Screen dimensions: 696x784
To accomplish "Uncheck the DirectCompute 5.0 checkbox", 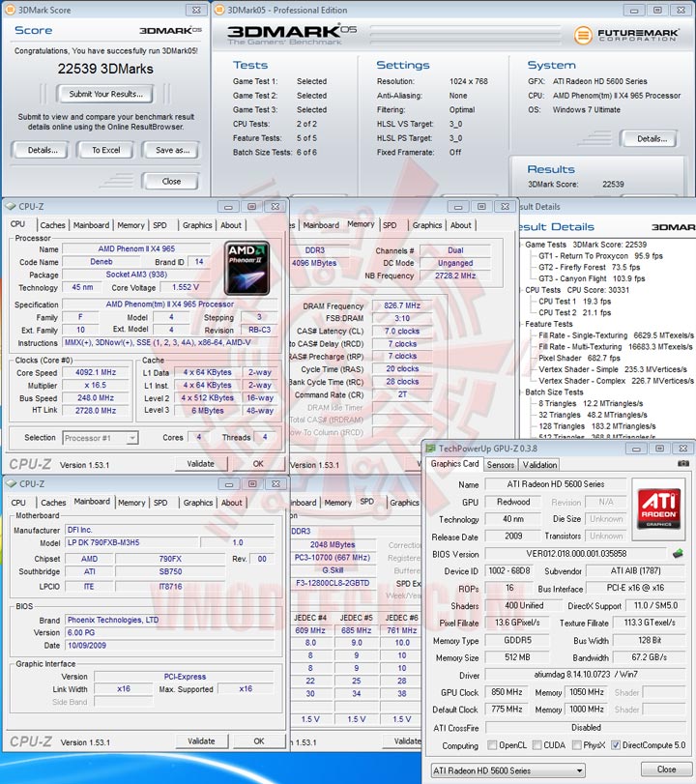I will [x=616, y=745].
